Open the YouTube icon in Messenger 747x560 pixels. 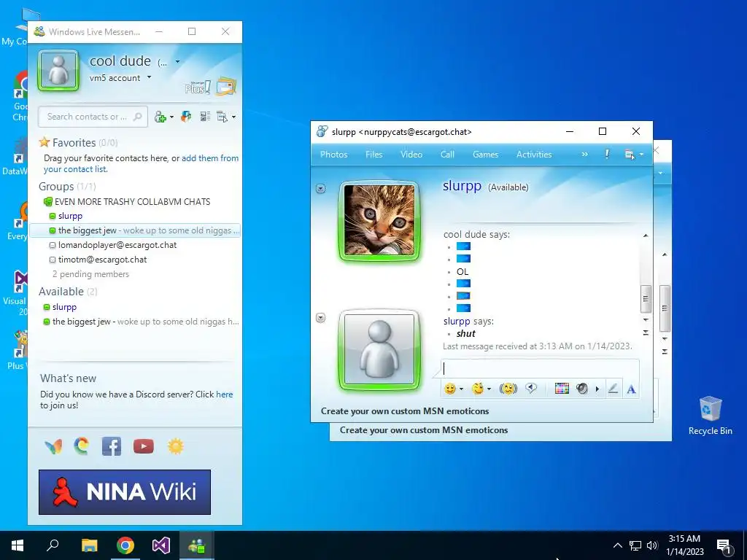click(x=144, y=446)
